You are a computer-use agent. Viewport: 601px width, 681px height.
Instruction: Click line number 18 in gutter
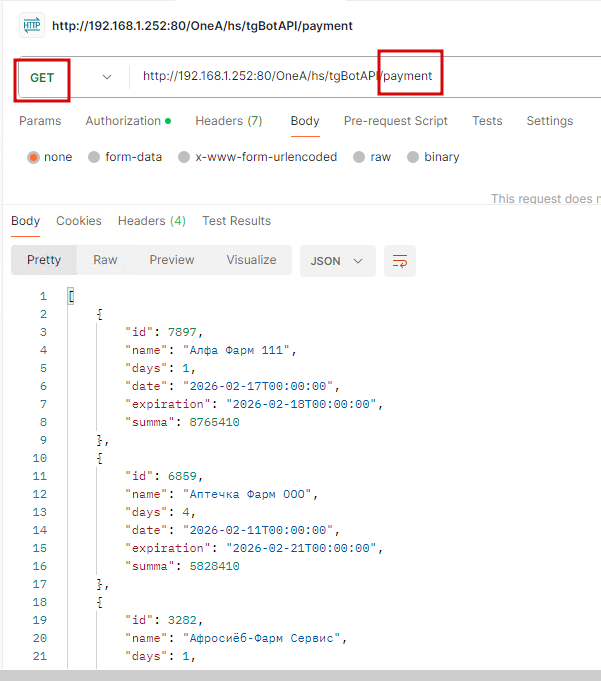[40, 602]
